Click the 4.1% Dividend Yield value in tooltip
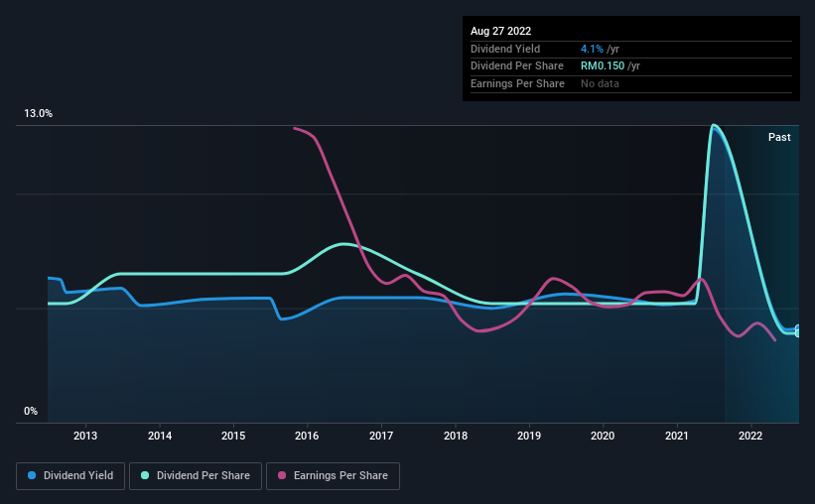Screen dimensions: 815x504 pyautogui.click(x=592, y=49)
